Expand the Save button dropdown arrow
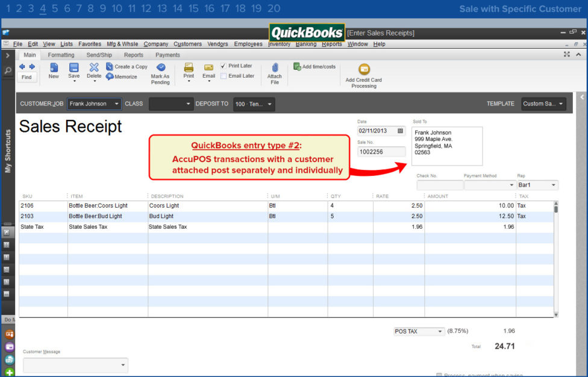 tap(74, 81)
